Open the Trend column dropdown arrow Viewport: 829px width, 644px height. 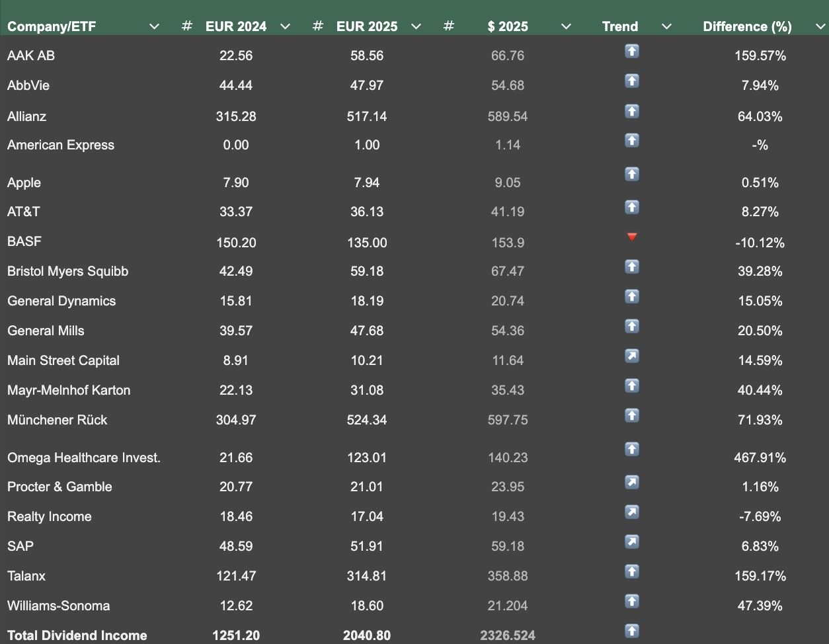click(x=666, y=26)
